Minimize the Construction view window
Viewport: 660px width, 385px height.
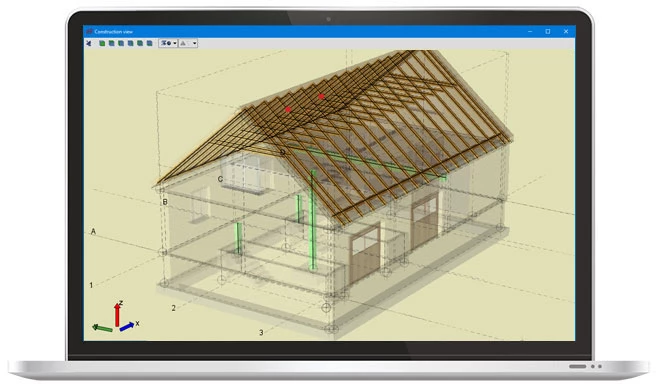[x=530, y=32]
